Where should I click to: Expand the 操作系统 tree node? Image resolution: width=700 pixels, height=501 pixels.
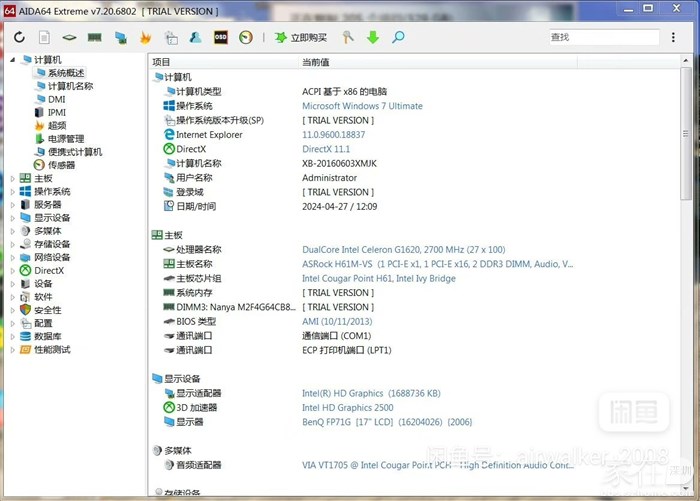point(13,192)
